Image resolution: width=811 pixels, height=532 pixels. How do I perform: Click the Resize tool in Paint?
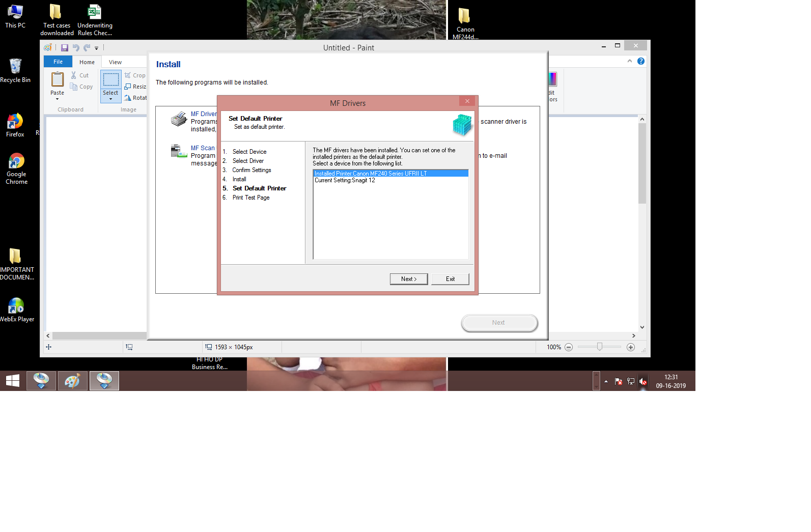tap(135, 87)
